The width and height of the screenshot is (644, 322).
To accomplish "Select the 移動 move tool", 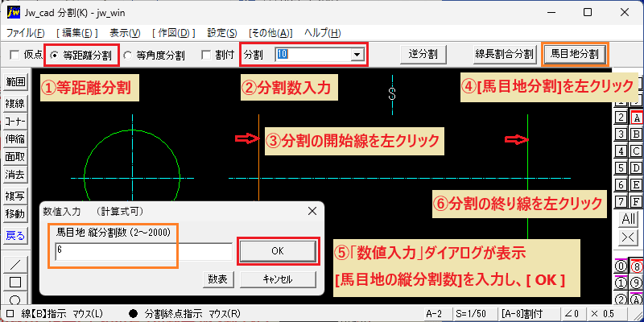I will click(x=15, y=214).
